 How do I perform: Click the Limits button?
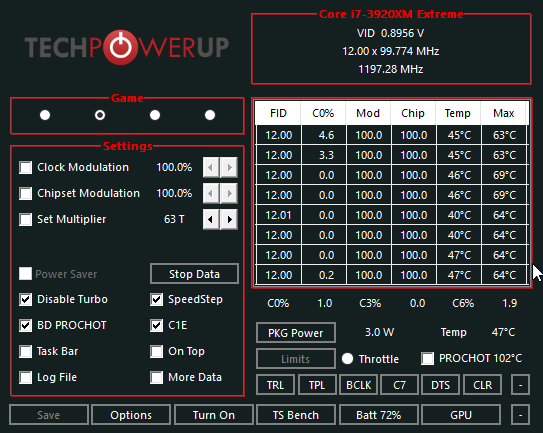tap(296, 359)
